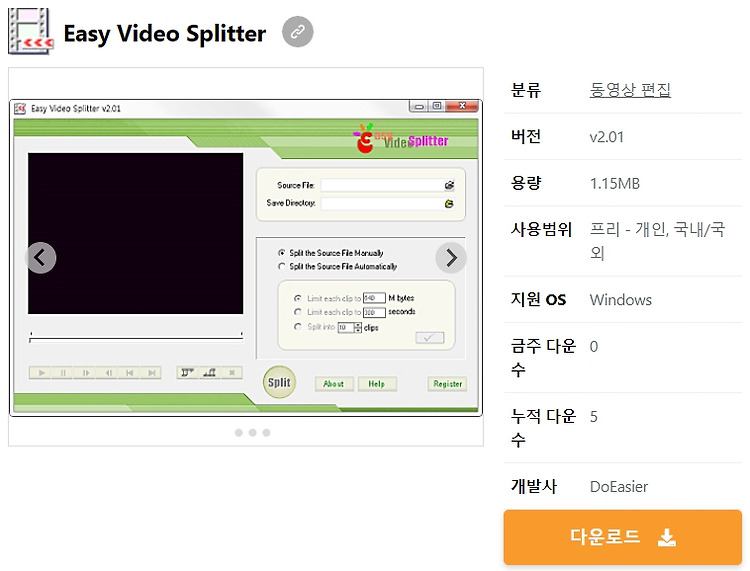Click the delete marker X icon
750x571 pixels.
[232, 373]
